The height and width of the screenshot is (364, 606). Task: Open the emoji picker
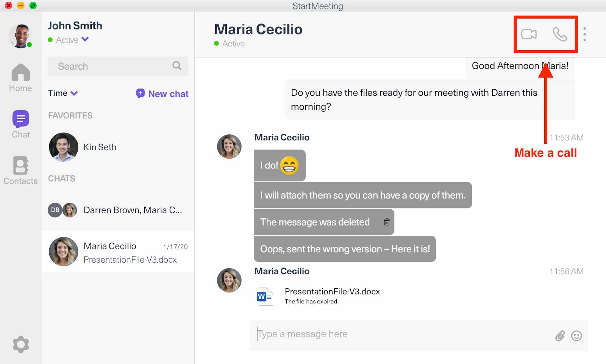[576, 335]
